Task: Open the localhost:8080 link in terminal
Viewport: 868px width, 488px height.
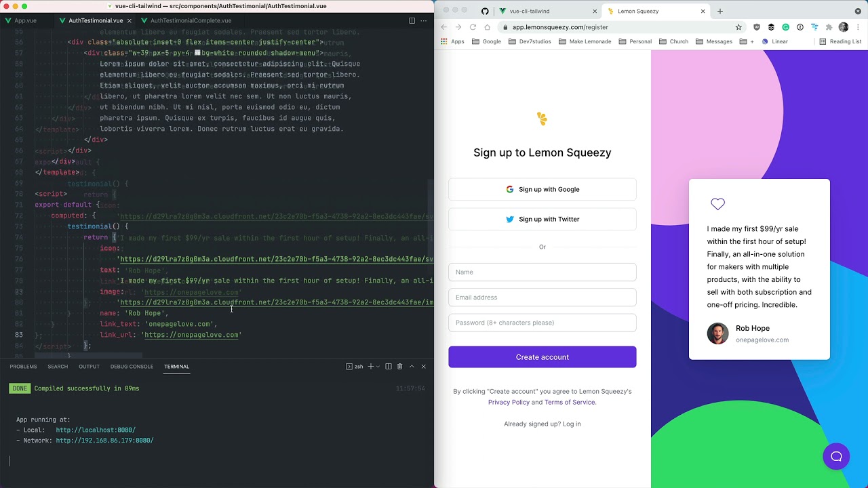Action: [x=96, y=430]
